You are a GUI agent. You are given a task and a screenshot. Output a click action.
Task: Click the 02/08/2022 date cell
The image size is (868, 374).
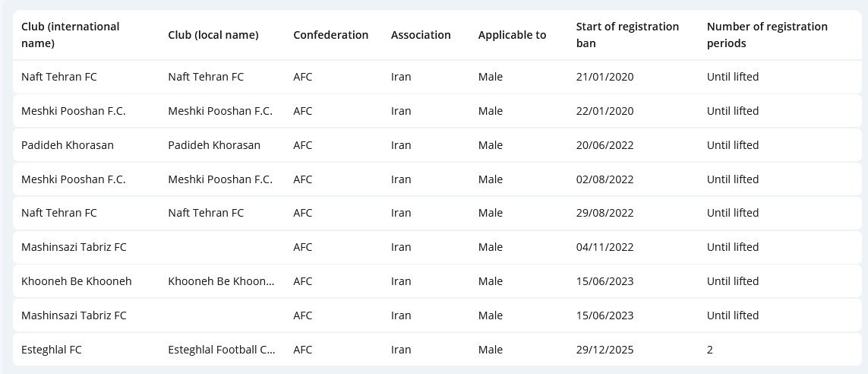click(604, 179)
